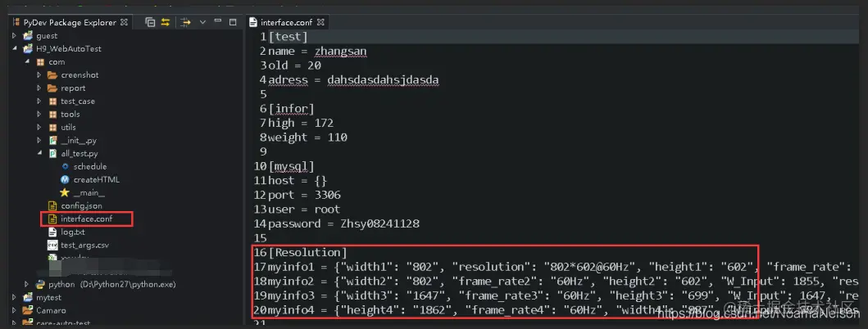The width and height of the screenshot is (868, 329).
Task: Click the com package icon
Action: coord(39,62)
